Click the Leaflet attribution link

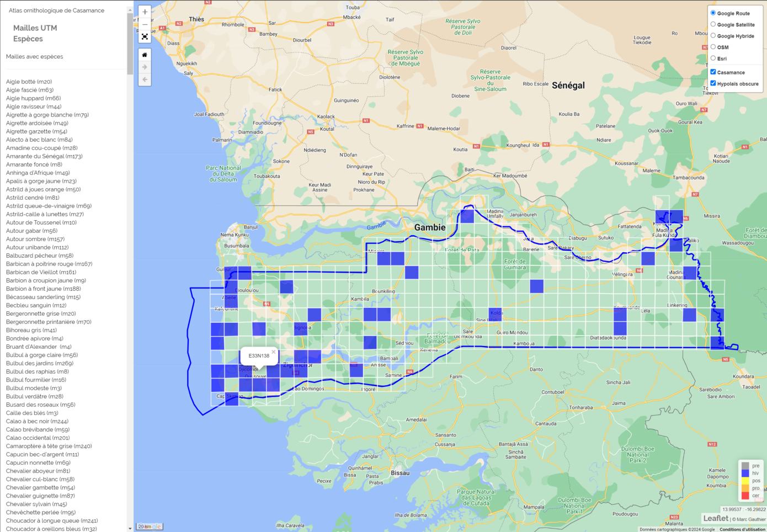point(715,518)
